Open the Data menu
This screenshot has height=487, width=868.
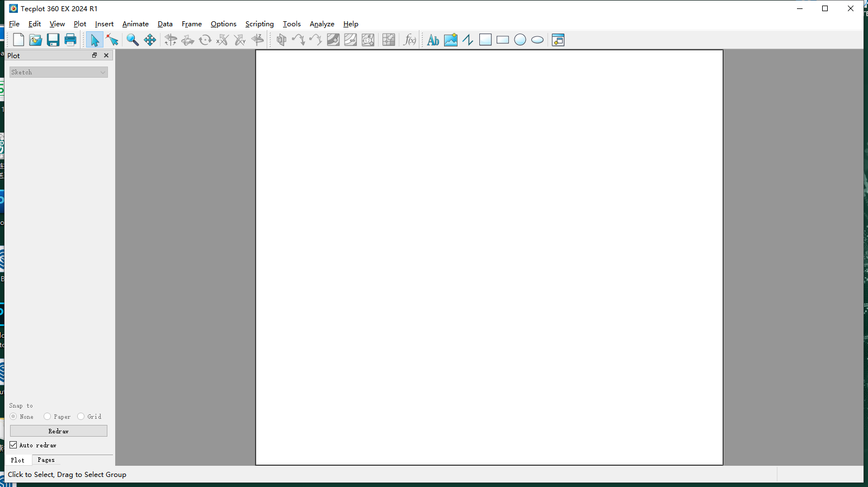click(165, 24)
